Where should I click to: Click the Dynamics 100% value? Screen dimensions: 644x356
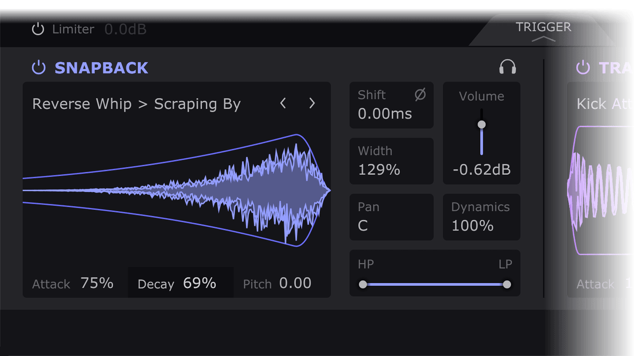coord(472,226)
